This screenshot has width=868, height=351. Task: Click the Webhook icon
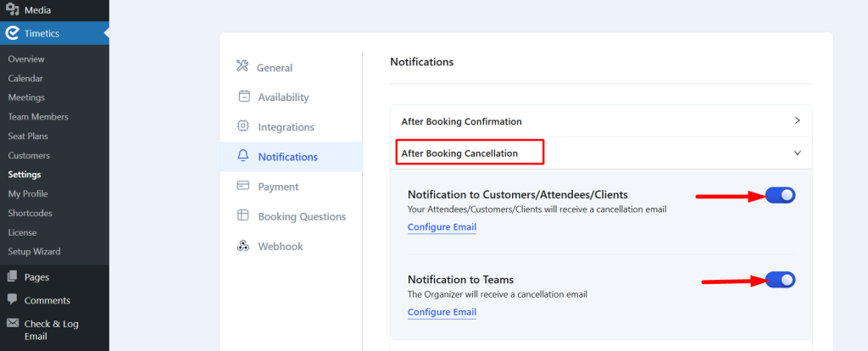coord(243,246)
